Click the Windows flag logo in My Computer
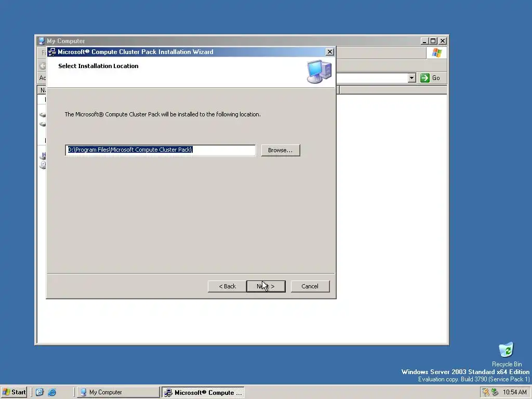This screenshot has height=399, width=532. (436, 53)
